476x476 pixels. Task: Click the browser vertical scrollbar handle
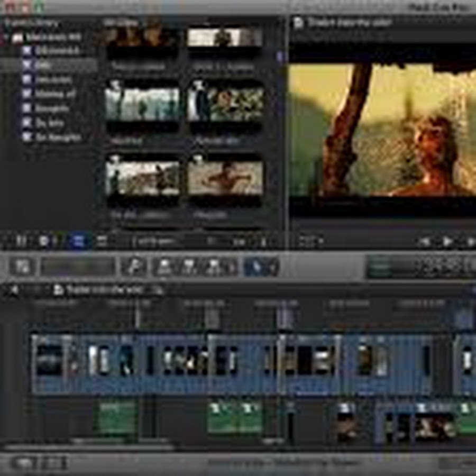tap(280, 57)
